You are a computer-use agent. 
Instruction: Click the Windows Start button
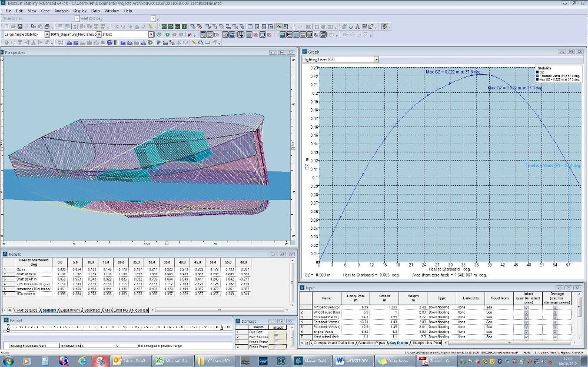(9, 360)
